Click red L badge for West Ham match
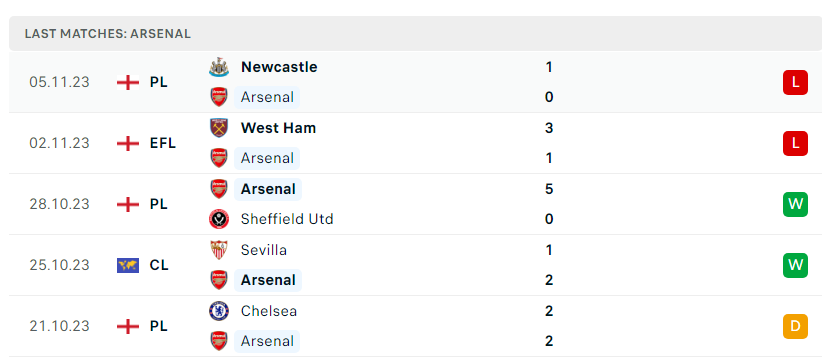 coord(795,143)
